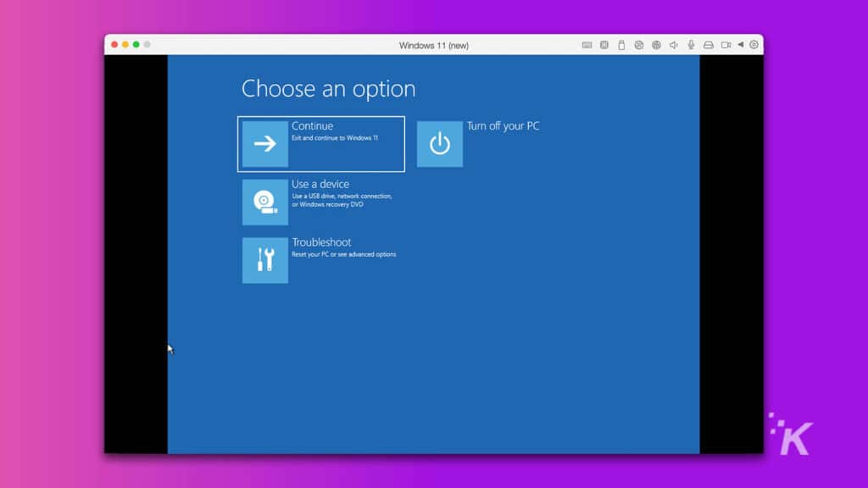Click the 'Windows 11 (new)' window title
The height and width of the screenshot is (488, 868).
434,46
